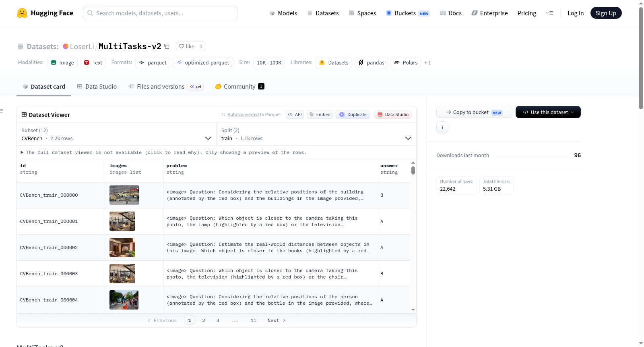
Task: Click the Polars library tag
Action: coord(406,62)
